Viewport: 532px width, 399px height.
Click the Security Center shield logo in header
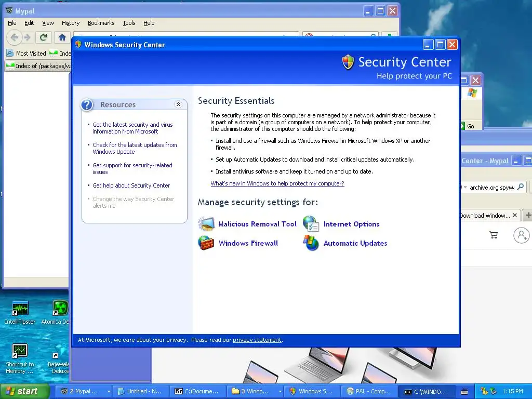pos(348,62)
